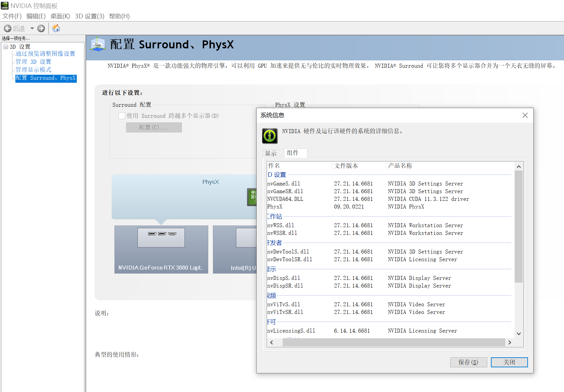Click the vertical scrollbar down arrow
The image size is (564, 392).
519,334
